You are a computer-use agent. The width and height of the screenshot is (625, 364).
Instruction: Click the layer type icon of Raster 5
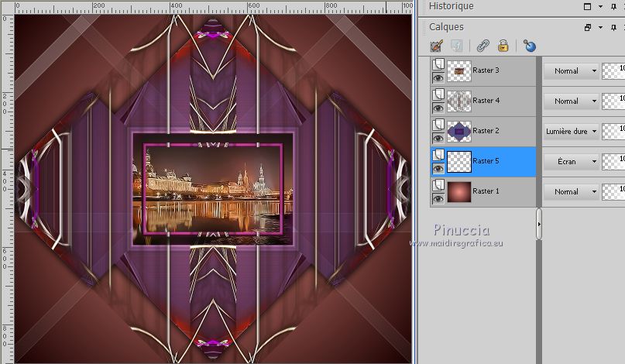coord(438,155)
